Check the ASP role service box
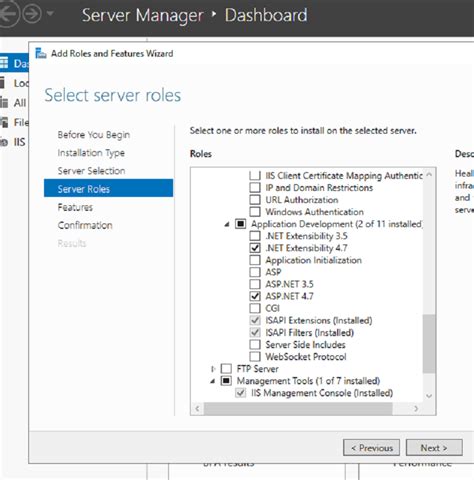474x480 pixels. click(255, 272)
